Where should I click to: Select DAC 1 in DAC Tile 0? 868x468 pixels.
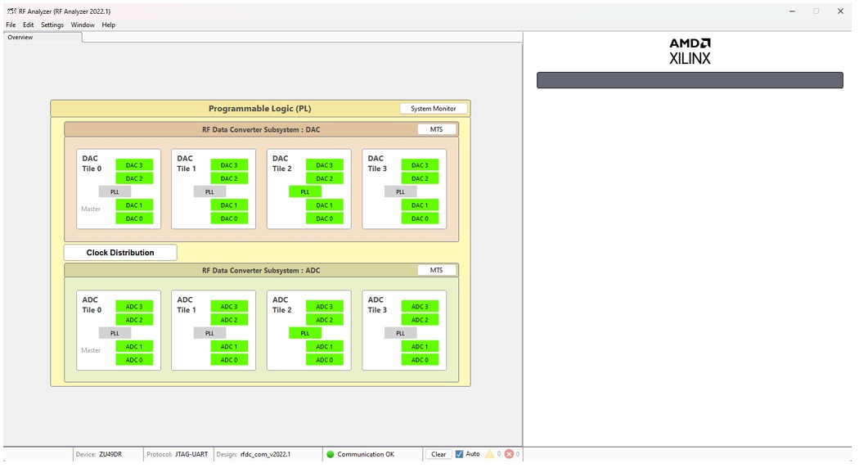pyautogui.click(x=134, y=205)
